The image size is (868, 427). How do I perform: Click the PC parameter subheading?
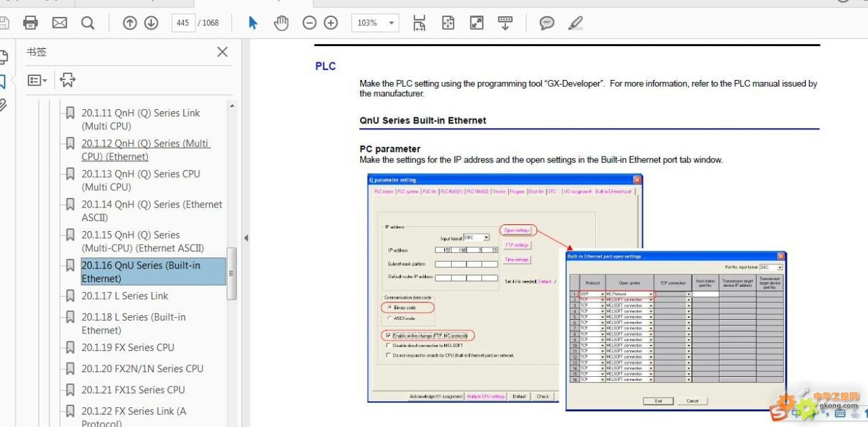click(390, 148)
